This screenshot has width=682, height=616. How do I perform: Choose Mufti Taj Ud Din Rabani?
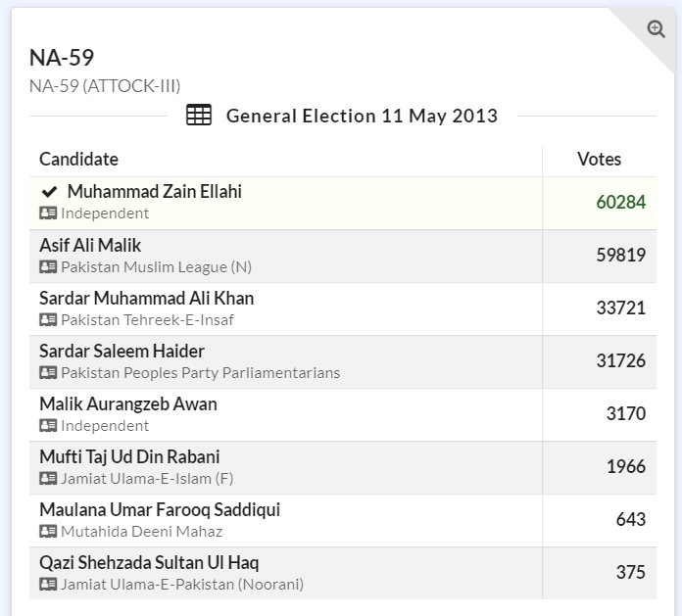coord(129,456)
